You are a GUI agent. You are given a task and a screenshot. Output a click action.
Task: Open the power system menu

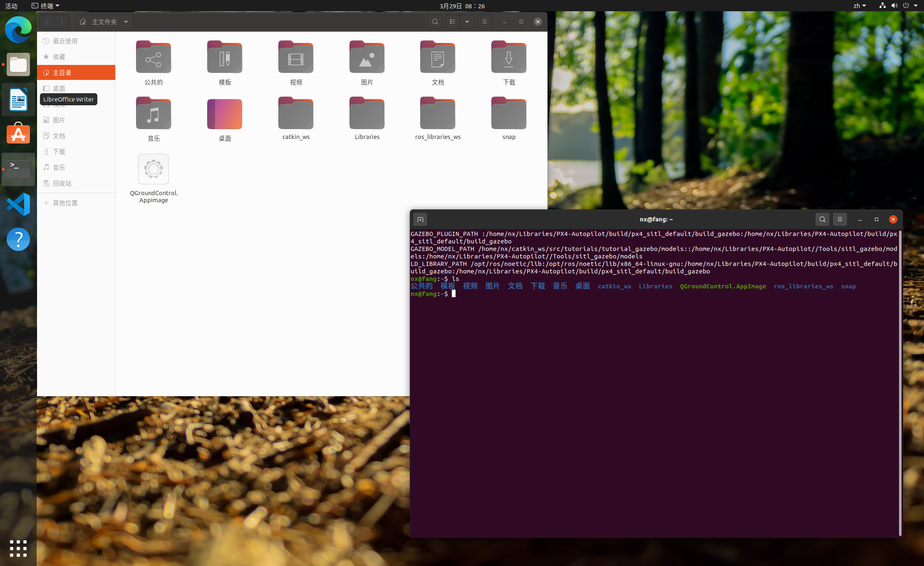(906, 6)
